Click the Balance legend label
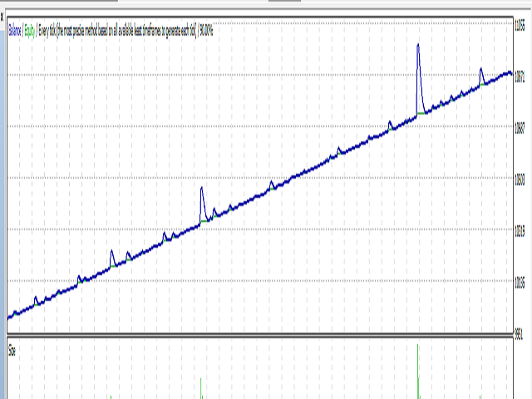The width and height of the screenshot is (532, 399). click(x=15, y=30)
